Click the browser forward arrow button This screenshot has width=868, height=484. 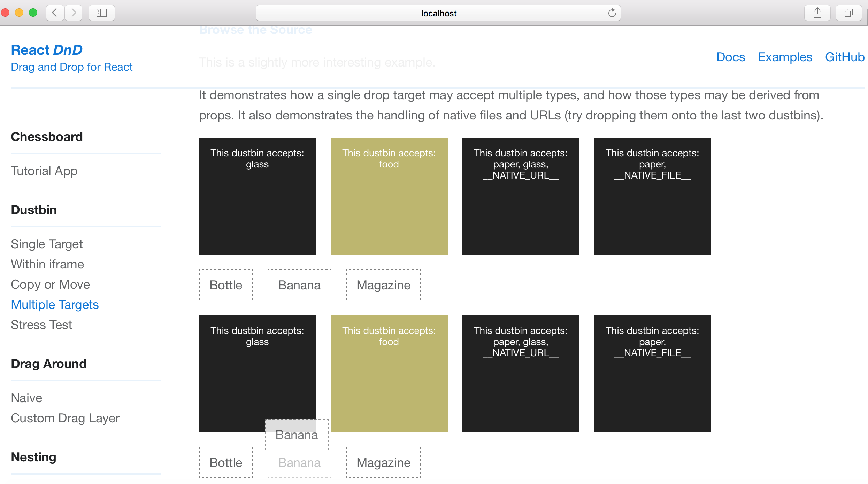(74, 13)
